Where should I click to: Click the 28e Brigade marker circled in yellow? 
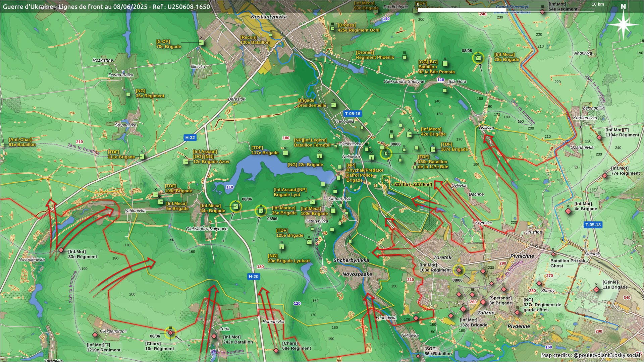point(478,58)
